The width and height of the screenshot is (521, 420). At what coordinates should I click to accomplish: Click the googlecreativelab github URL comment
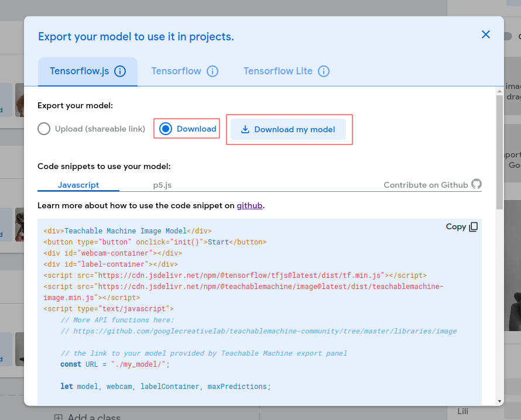pos(259,331)
